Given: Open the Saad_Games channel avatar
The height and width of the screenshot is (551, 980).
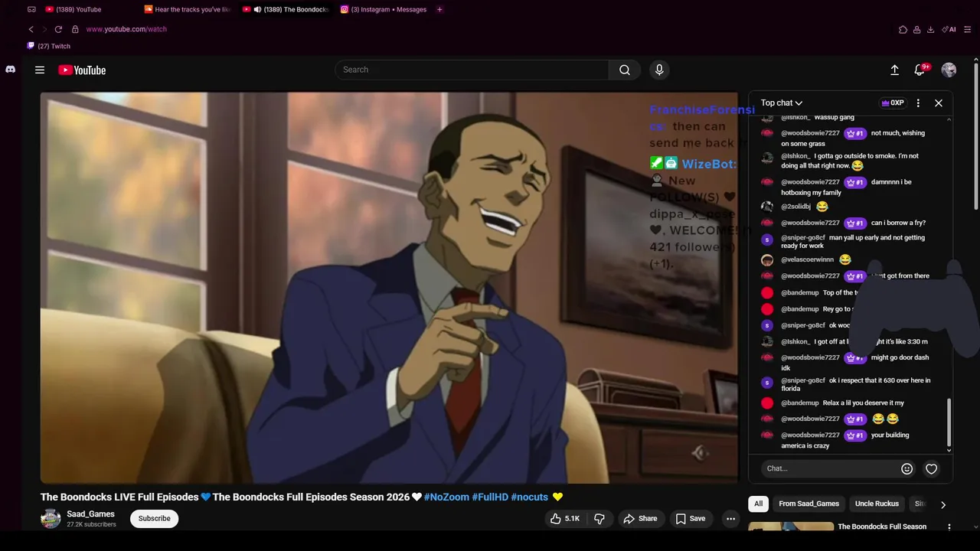Looking at the screenshot, I should click(x=51, y=518).
